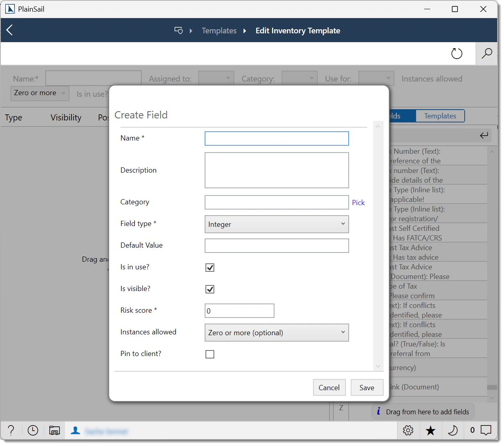The image size is (504, 446).
Task: Open the history clock icon
Action: [x=33, y=431]
